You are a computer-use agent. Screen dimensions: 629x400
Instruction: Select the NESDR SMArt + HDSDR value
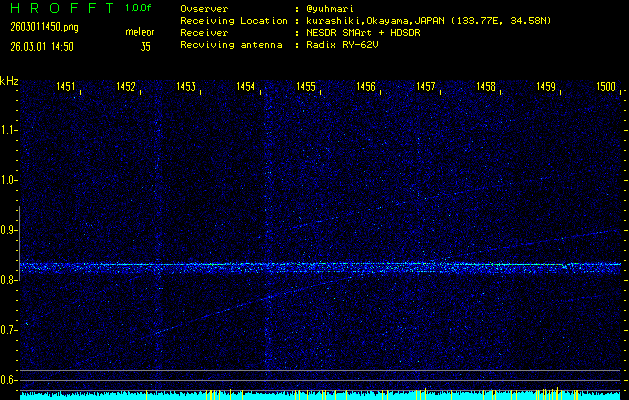click(x=363, y=33)
